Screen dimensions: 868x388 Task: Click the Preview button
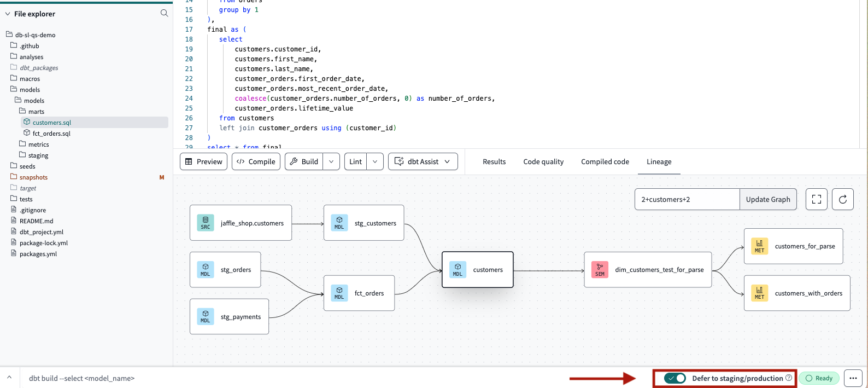click(x=203, y=161)
